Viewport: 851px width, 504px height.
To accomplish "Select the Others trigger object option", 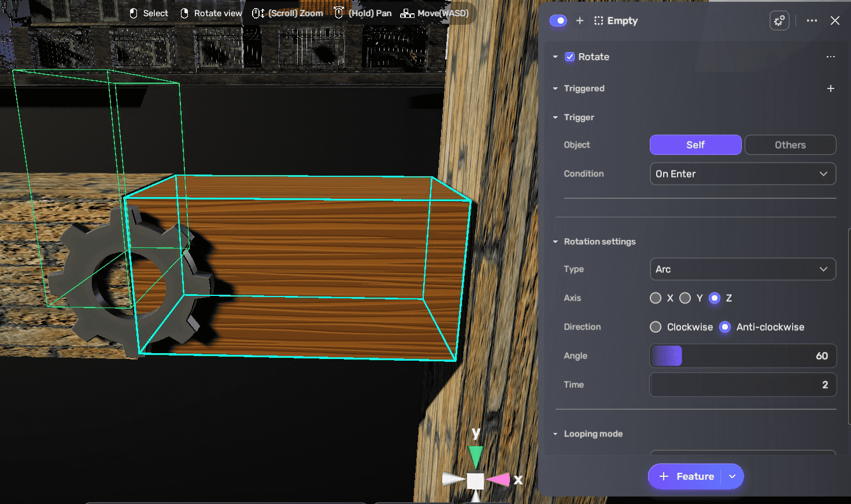I will tap(790, 144).
